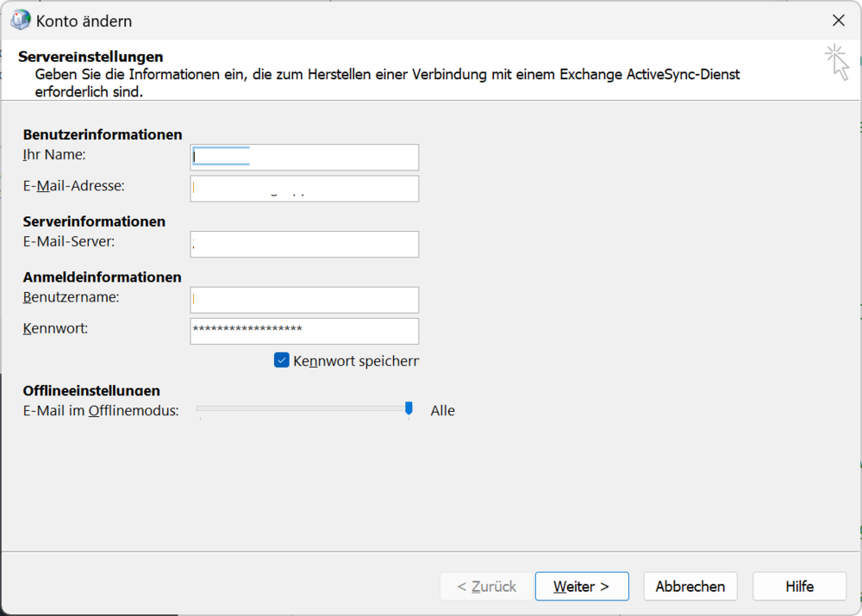Place cursor in the Ihr Name field
862x616 pixels.
point(303,157)
